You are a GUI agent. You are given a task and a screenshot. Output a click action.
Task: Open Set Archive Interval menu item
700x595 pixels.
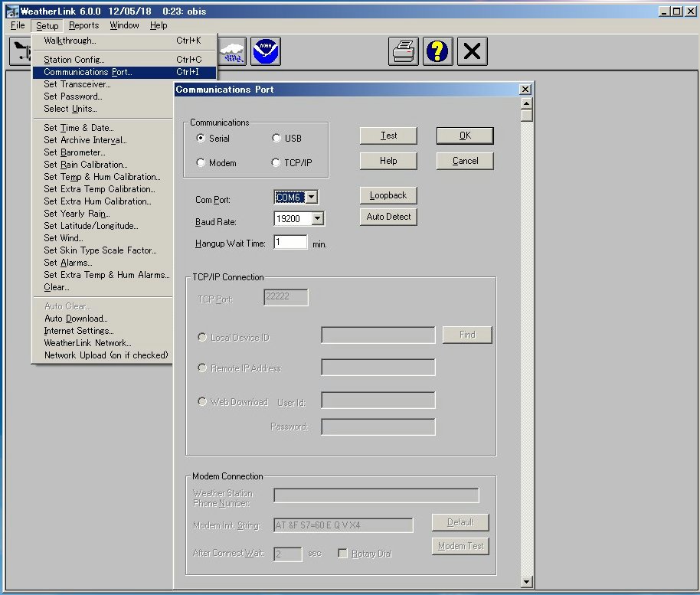click(103, 140)
